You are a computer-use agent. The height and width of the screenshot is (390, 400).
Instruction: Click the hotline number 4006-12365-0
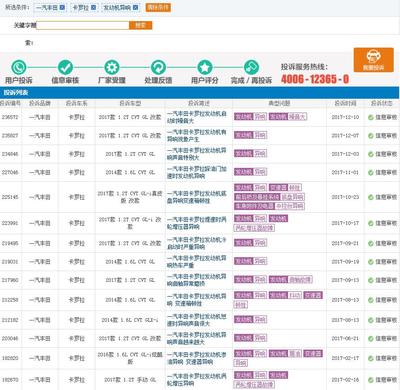tap(315, 79)
